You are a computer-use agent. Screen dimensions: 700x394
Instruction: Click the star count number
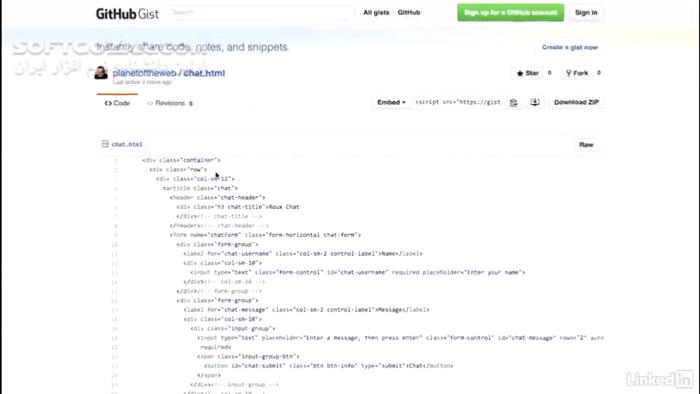pyautogui.click(x=550, y=73)
